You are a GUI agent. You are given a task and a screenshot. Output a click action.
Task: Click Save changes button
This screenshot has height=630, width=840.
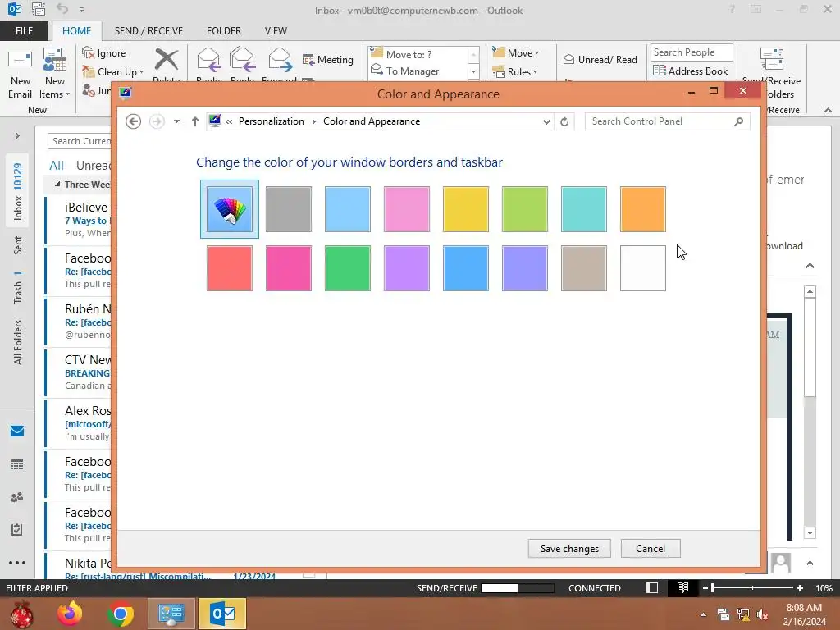pos(569,549)
